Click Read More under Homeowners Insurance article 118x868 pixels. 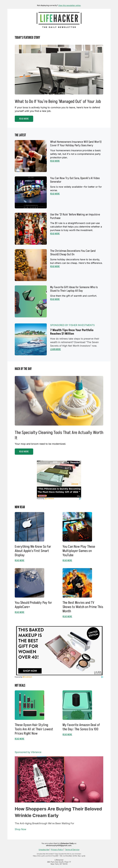(55, 161)
